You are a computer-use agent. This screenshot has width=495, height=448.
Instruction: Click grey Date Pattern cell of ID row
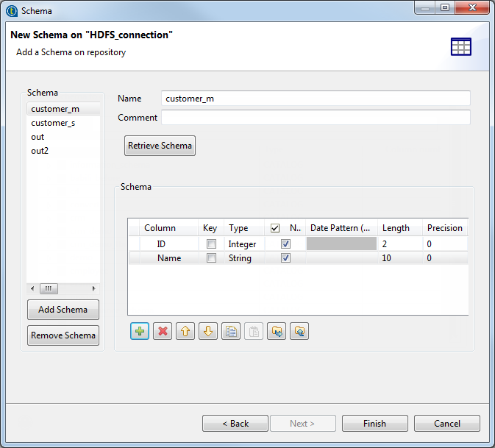click(x=341, y=243)
